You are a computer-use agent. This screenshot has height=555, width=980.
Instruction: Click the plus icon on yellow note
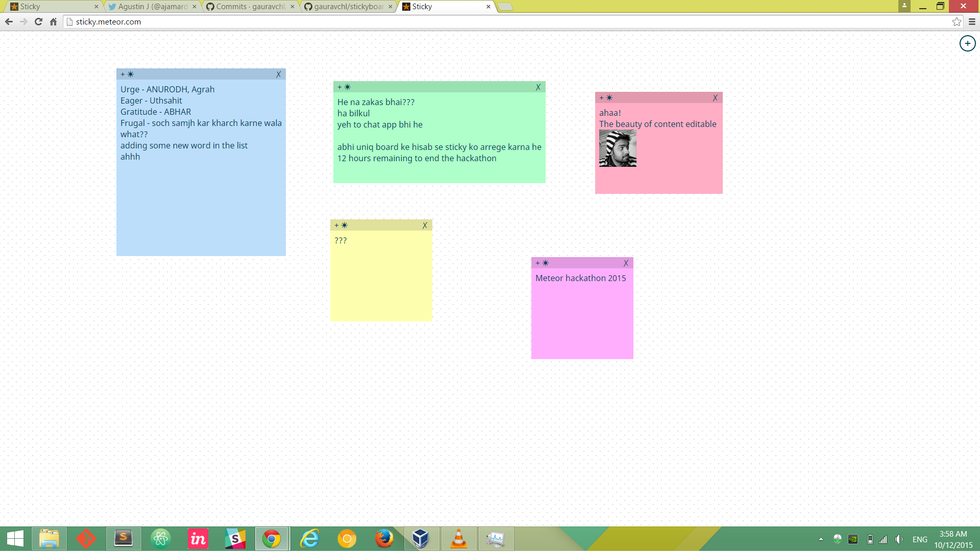336,225
